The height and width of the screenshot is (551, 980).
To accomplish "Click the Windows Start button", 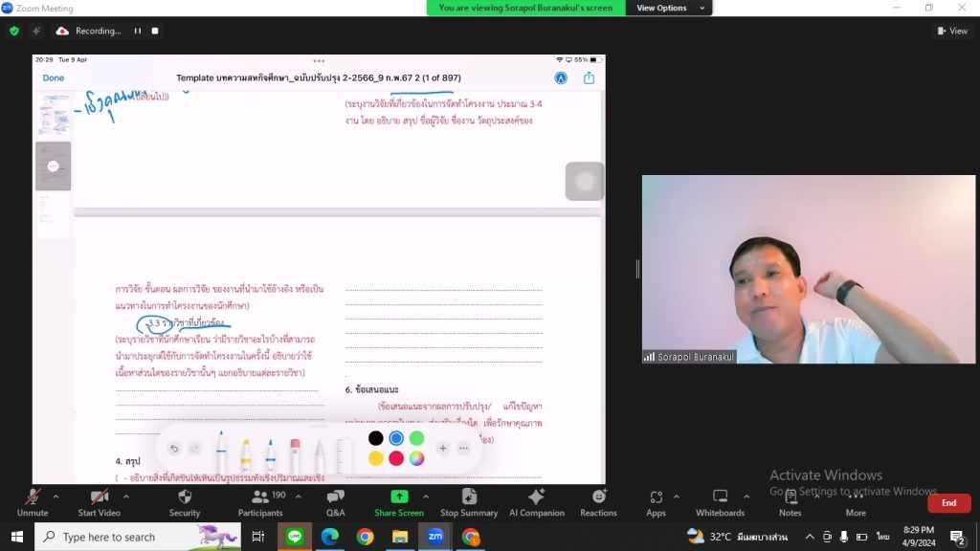I will (17, 537).
